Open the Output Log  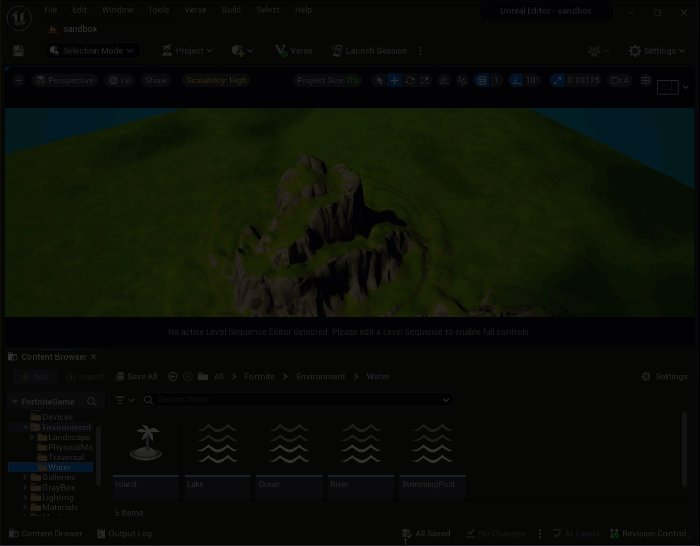click(x=125, y=533)
